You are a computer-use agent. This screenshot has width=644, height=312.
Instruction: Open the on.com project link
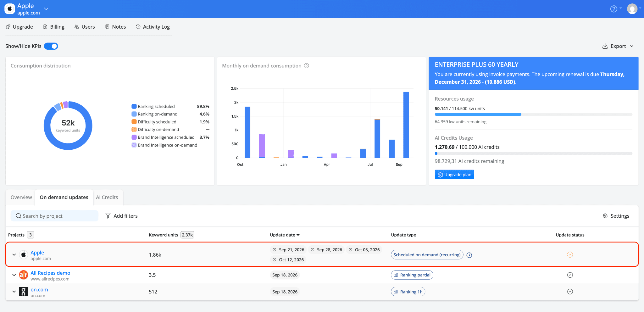coord(39,290)
